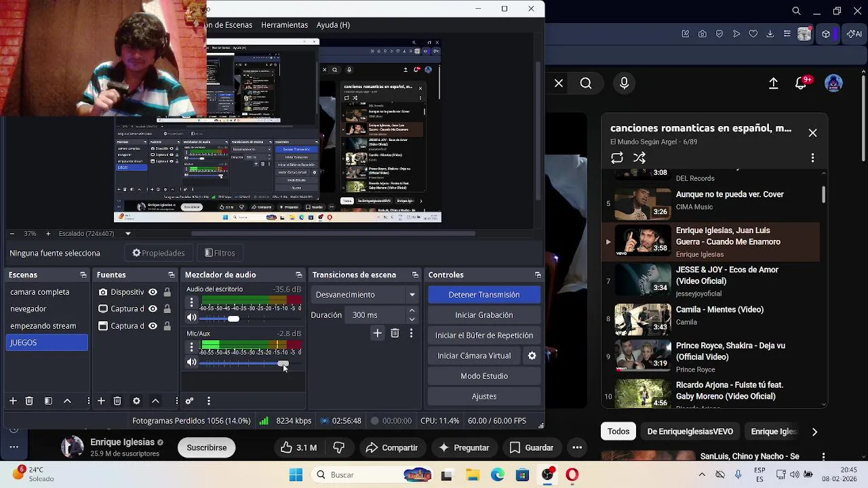Float the Escenas dock panel icon
This screenshot has height=488, width=868.
(83, 275)
